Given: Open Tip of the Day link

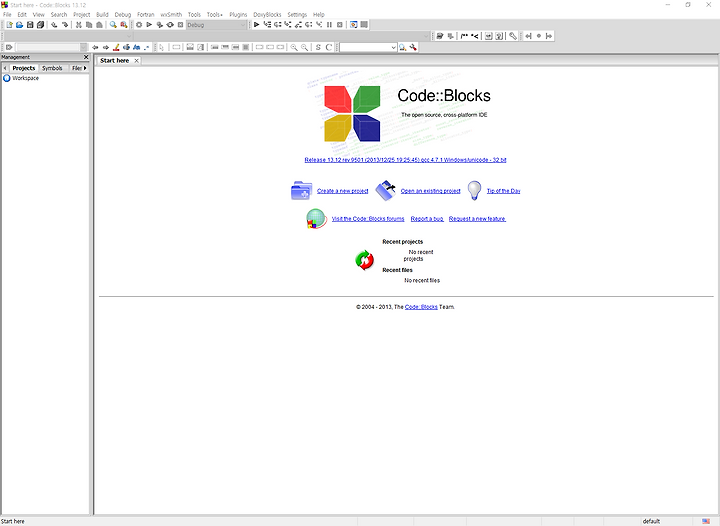Looking at the screenshot, I should pos(503,191).
